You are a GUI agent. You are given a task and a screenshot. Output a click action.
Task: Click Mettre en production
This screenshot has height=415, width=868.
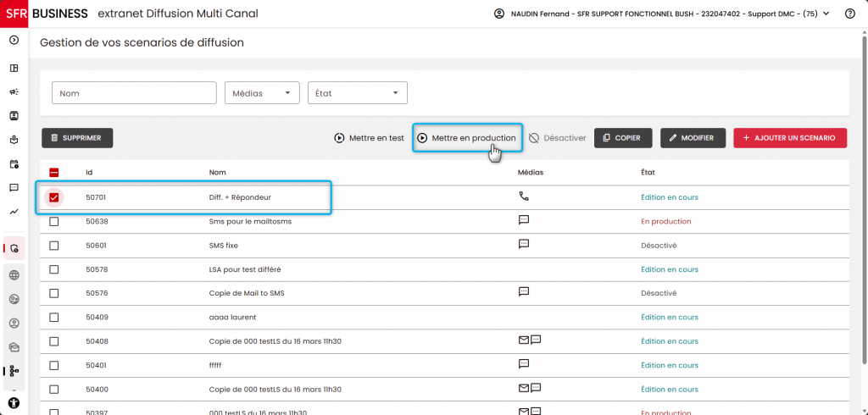tap(468, 138)
